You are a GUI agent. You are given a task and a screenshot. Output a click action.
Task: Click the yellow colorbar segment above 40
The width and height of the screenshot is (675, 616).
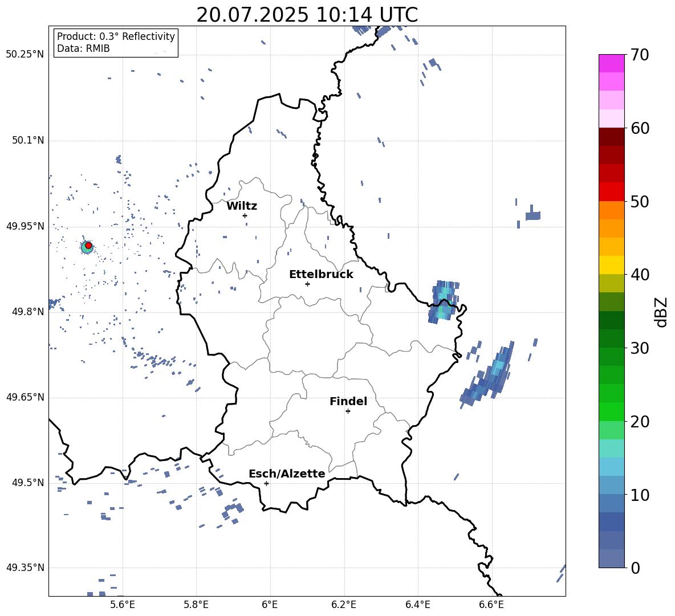coord(611,265)
